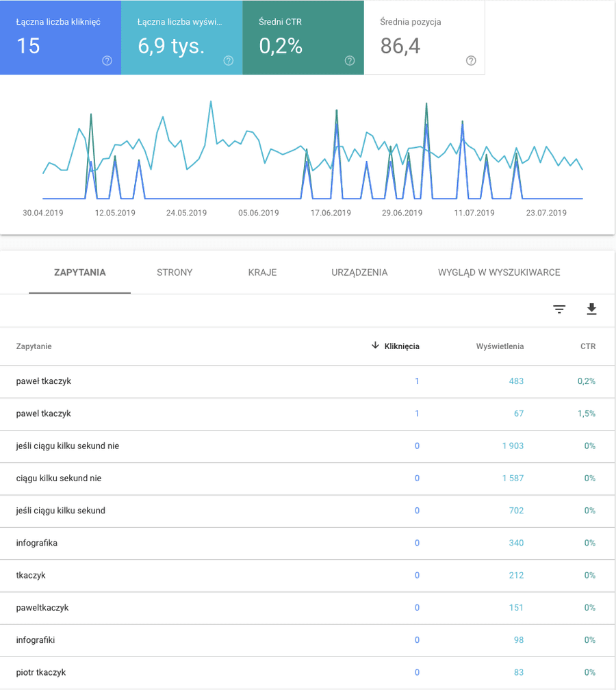Screen dimensions: 616x690
Task: Switch to the STRONY tab
Action: (x=174, y=272)
